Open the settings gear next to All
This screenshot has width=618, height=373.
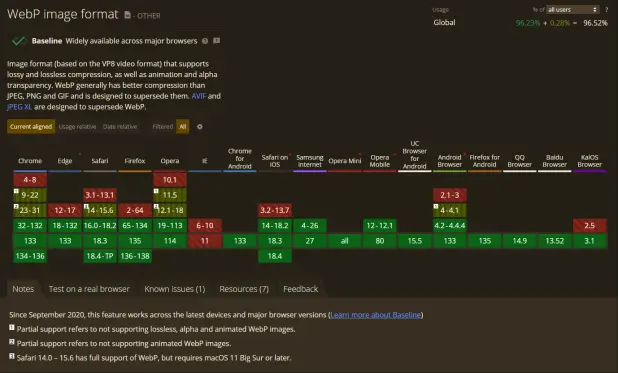tap(200, 127)
